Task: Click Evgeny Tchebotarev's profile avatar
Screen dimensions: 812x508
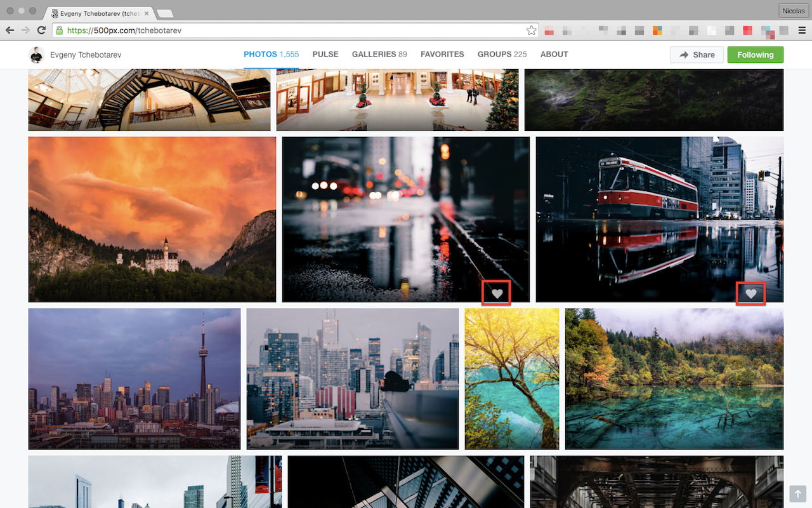Action: [36, 55]
